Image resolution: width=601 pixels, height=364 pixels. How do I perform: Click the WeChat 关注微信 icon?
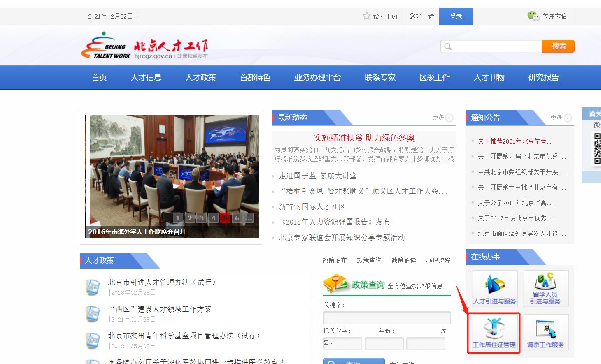(x=534, y=16)
